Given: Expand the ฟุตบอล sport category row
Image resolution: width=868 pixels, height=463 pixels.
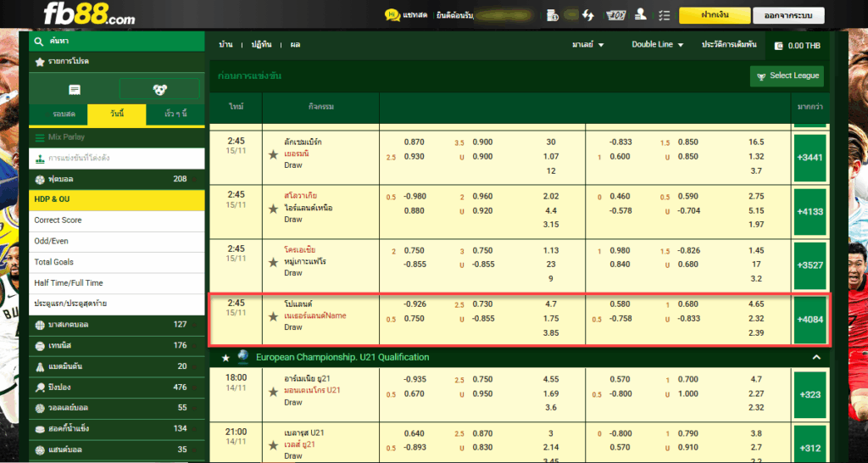Looking at the screenshot, I should click(117, 180).
